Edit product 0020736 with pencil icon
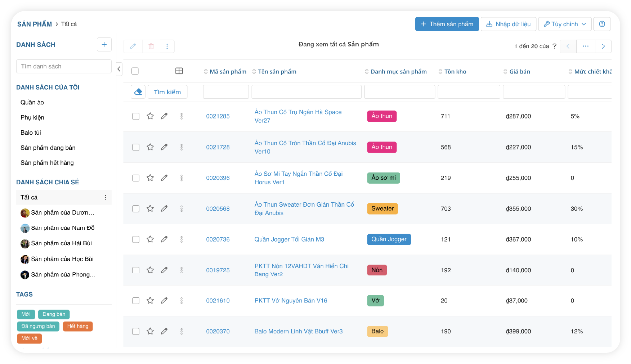Image resolution: width=631 pixels, height=364 pixels. (x=164, y=239)
